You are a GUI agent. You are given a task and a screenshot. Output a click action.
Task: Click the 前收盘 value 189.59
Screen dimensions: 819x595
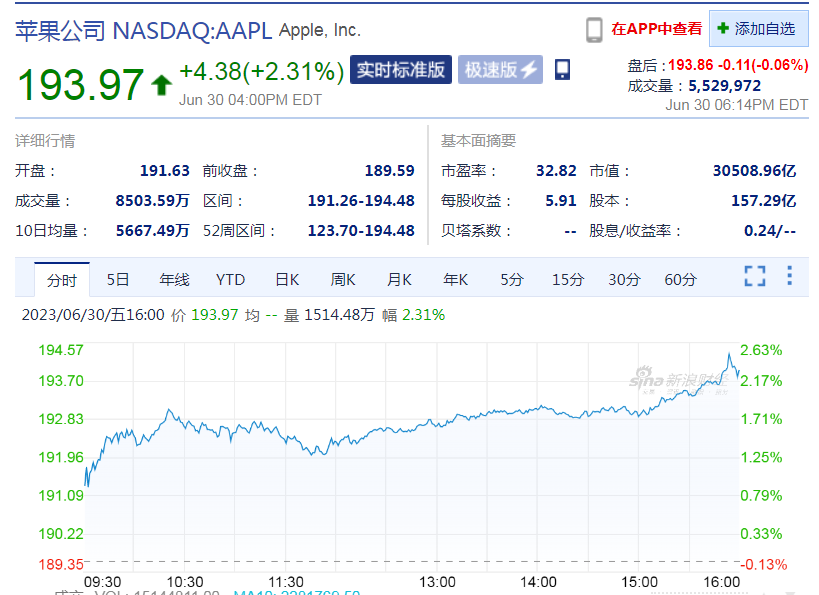click(x=390, y=171)
